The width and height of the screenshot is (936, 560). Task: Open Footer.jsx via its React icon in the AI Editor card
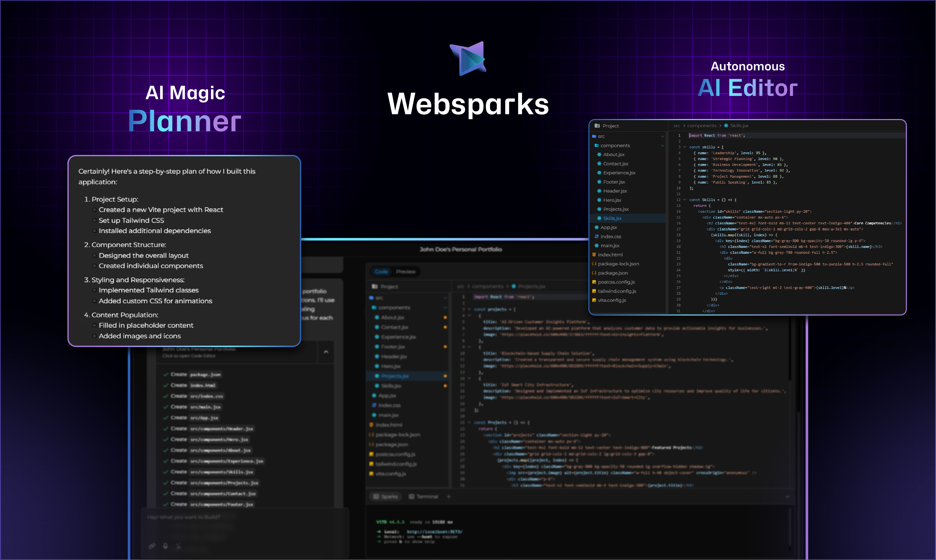pyautogui.click(x=599, y=182)
